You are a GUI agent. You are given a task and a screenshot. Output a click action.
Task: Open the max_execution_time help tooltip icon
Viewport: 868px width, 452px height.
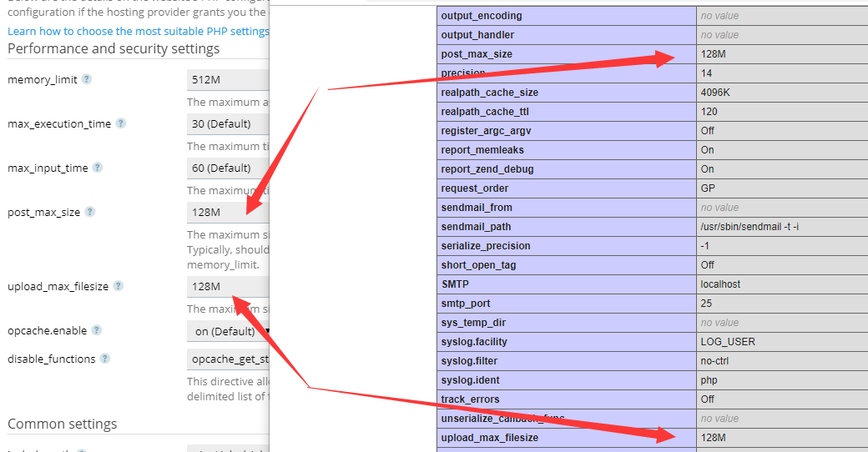pos(121,123)
